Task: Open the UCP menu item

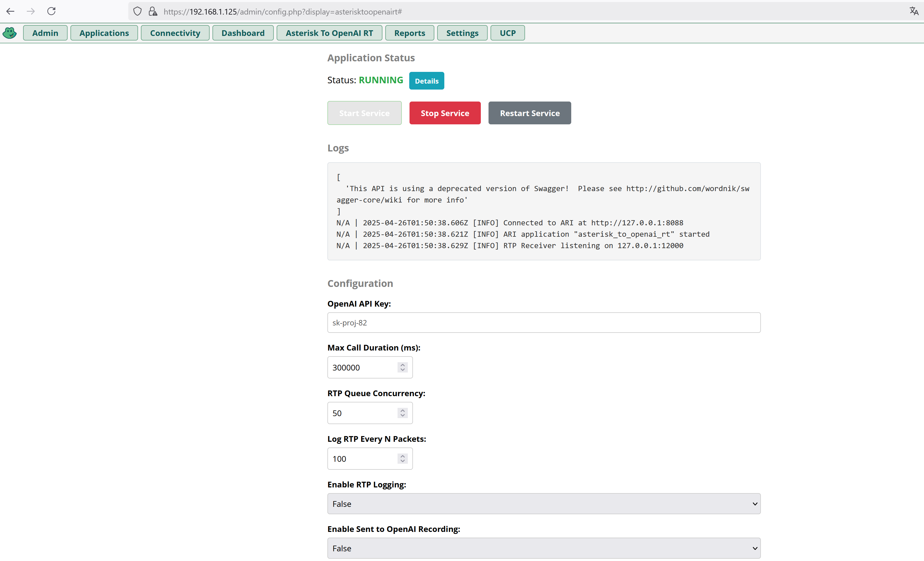Action: pos(508,33)
